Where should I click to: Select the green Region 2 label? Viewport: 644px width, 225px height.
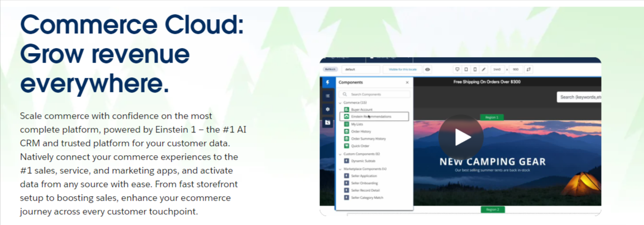coord(492,209)
